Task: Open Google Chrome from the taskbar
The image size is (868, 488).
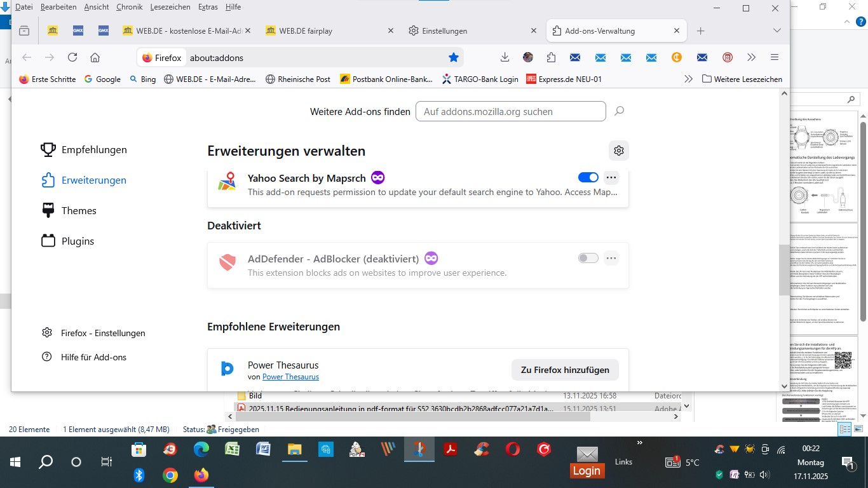Action: tap(170, 475)
